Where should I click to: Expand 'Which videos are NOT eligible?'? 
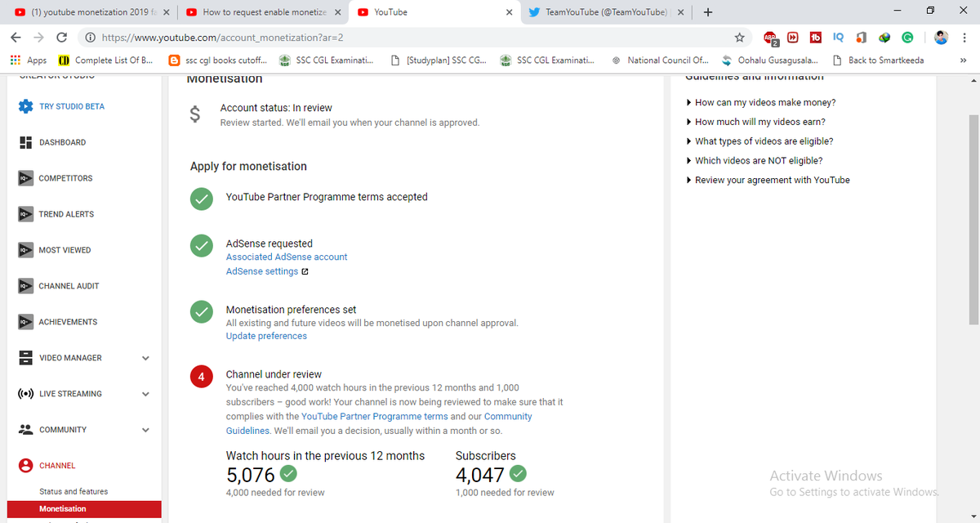tap(755, 160)
